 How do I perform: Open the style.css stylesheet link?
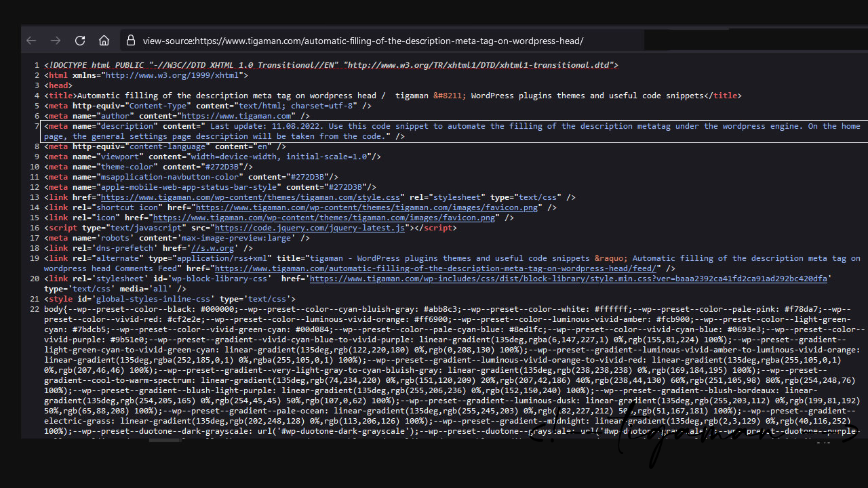pyautogui.click(x=251, y=197)
